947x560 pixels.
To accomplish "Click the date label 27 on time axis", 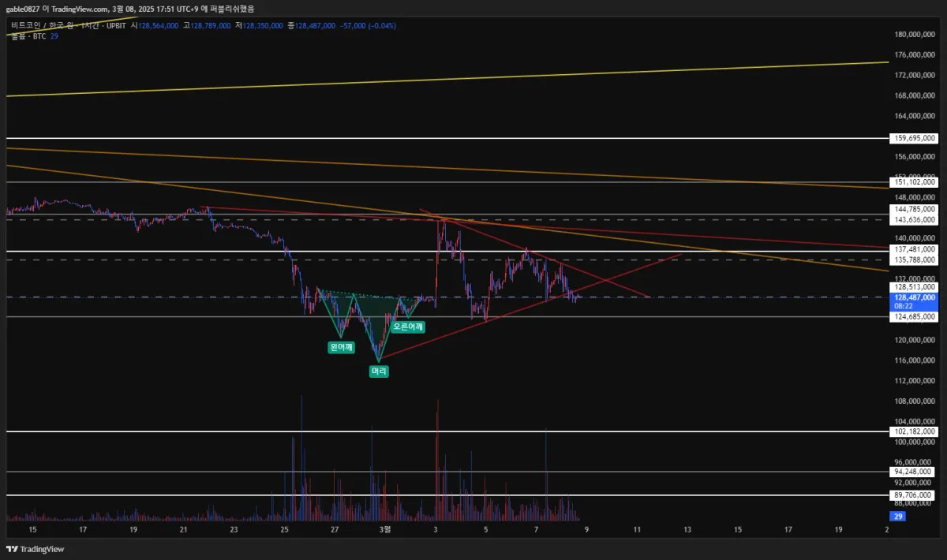I will 335,531.
